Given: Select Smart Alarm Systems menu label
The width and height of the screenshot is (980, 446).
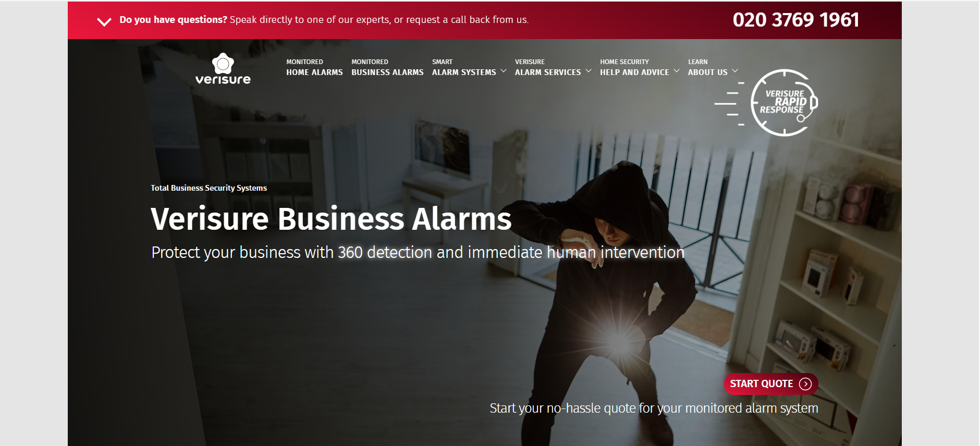Looking at the screenshot, I should pos(464,67).
